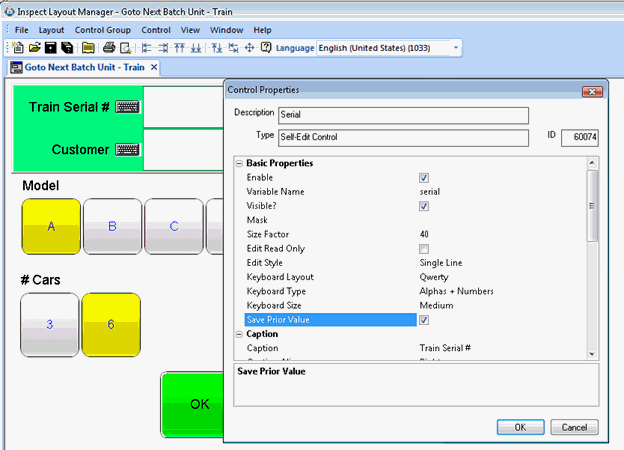Image resolution: width=624 pixels, height=450 pixels.
Task: Uncheck the Save Prior Value checkbox
Action: pos(424,320)
